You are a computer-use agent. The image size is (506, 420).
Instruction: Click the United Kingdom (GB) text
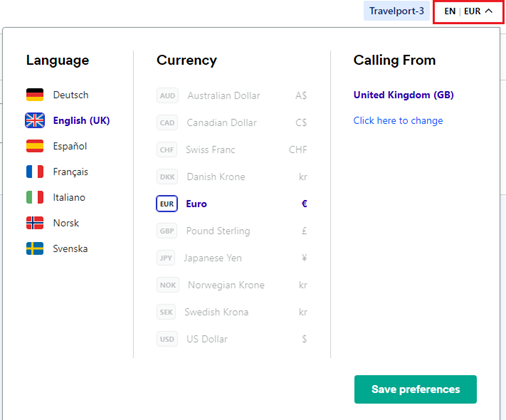(x=404, y=95)
